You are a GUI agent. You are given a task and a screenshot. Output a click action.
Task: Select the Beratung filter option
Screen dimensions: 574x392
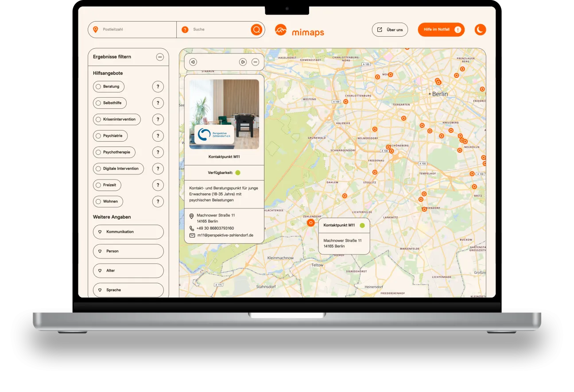(109, 87)
